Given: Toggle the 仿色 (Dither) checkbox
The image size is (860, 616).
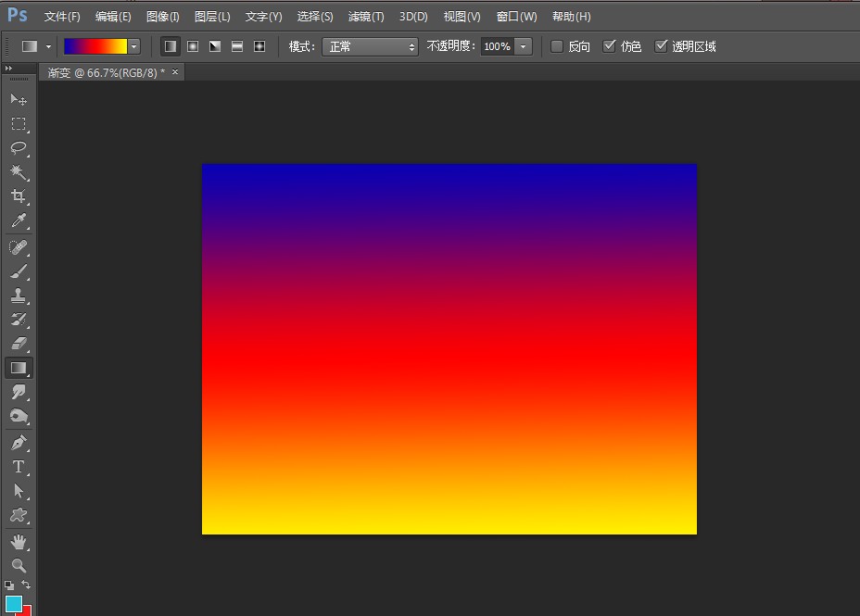Looking at the screenshot, I should click(609, 46).
